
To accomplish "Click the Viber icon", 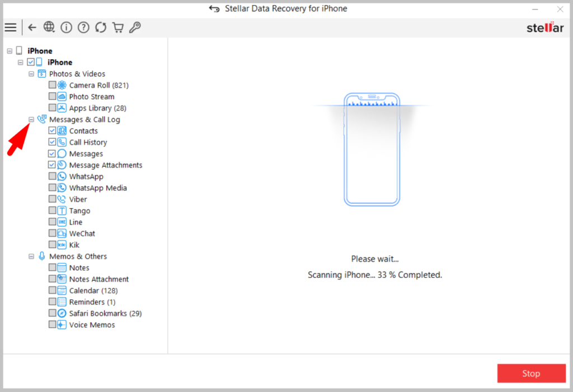I will [62, 199].
